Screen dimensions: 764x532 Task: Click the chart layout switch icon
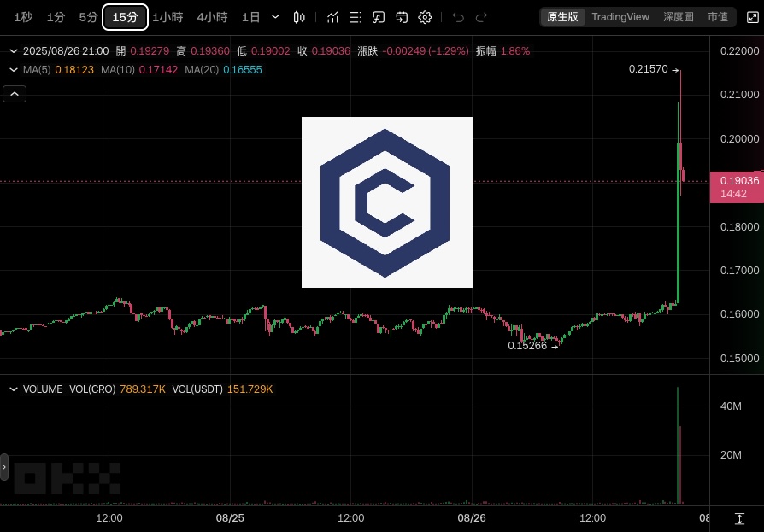click(x=402, y=18)
